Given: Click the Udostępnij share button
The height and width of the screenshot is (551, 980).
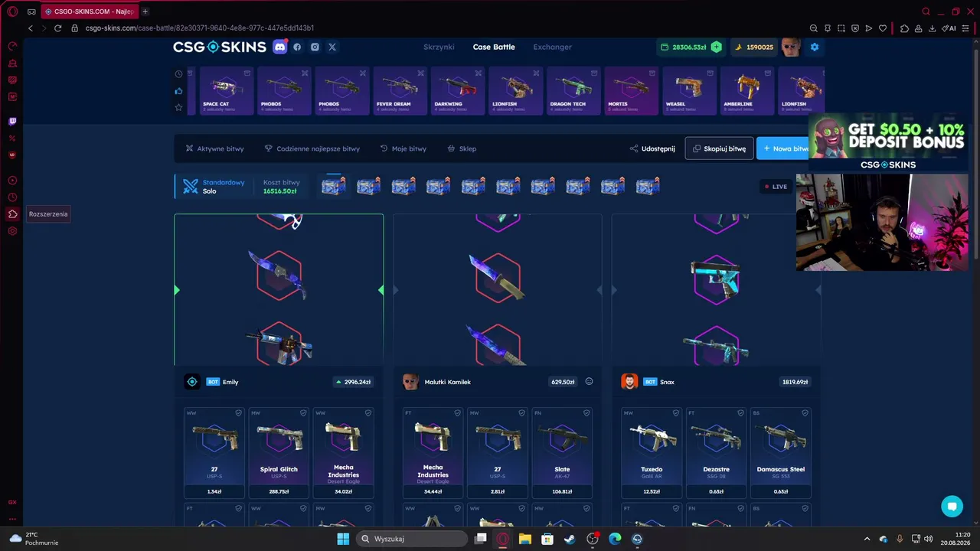Looking at the screenshot, I should (652, 148).
